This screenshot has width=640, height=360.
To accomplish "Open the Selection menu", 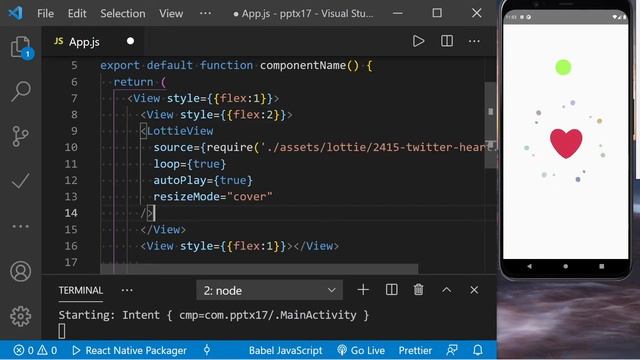I will 123,13.
